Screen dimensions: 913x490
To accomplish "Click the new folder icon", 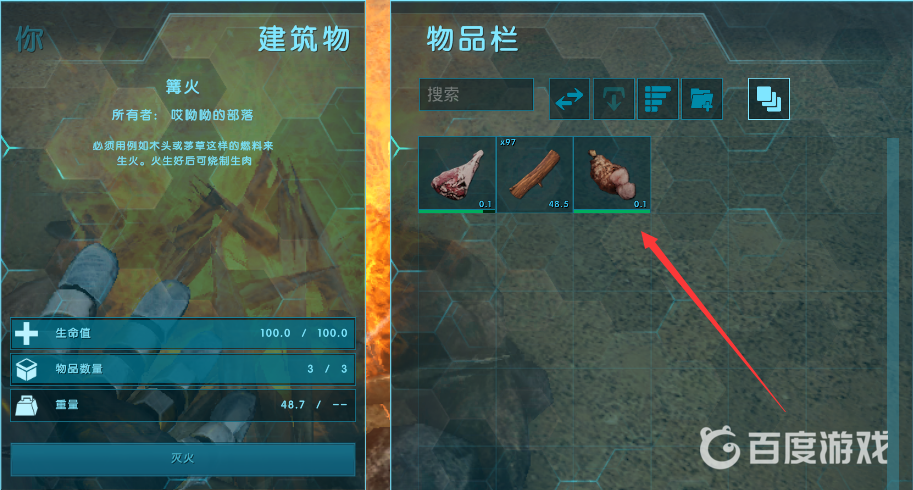I will pyautogui.click(x=702, y=99).
